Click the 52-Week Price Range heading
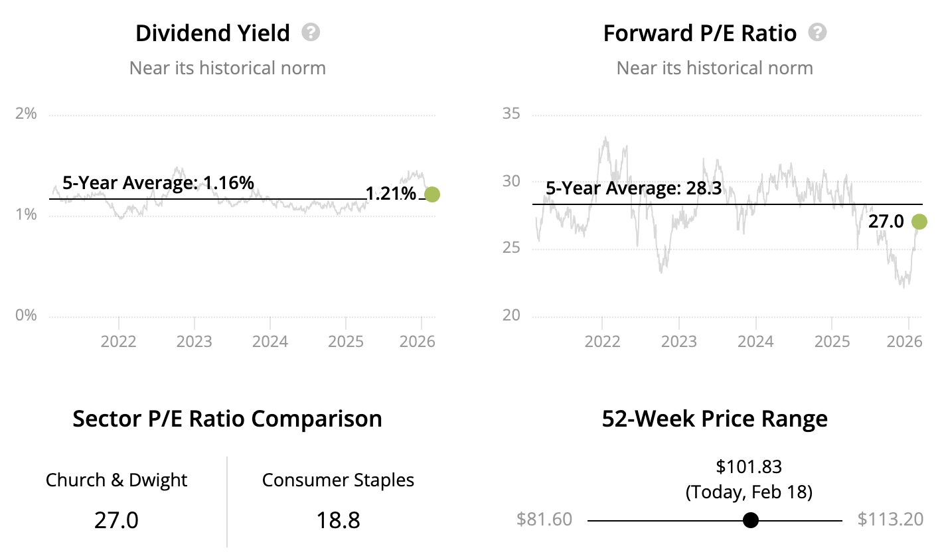This screenshot has height=560, width=940. click(714, 419)
